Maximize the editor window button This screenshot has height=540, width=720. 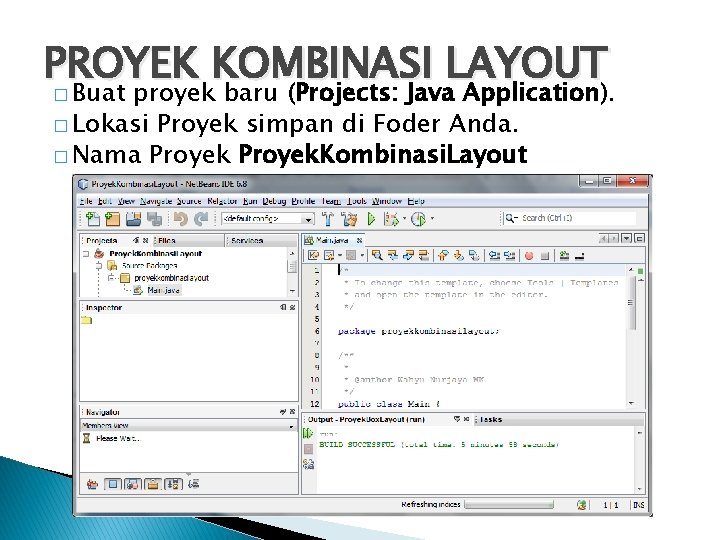tap(639, 238)
